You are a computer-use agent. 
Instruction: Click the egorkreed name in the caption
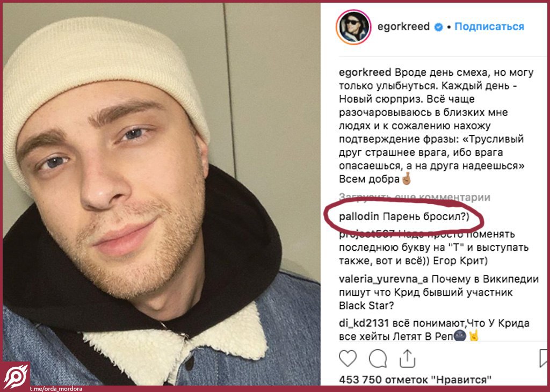tap(365, 72)
